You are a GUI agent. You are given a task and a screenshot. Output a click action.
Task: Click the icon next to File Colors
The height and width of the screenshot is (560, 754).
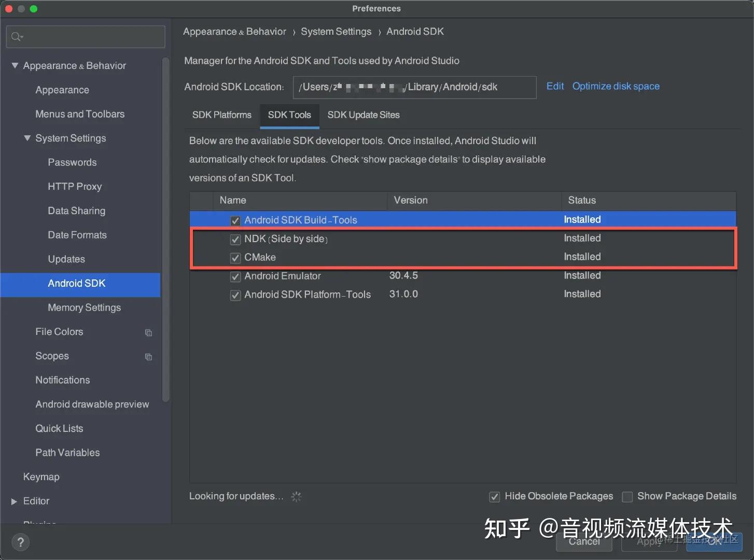click(148, 332)
